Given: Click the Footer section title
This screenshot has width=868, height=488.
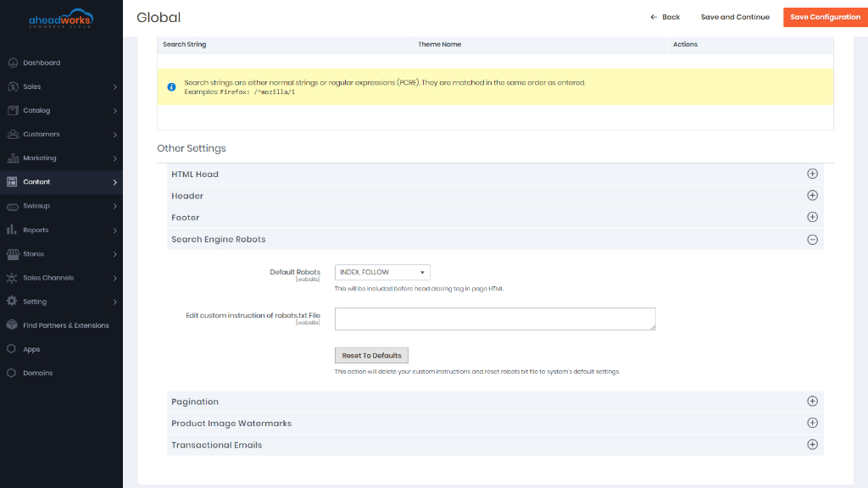Looking at the screenshot, I should pos(185,218).
